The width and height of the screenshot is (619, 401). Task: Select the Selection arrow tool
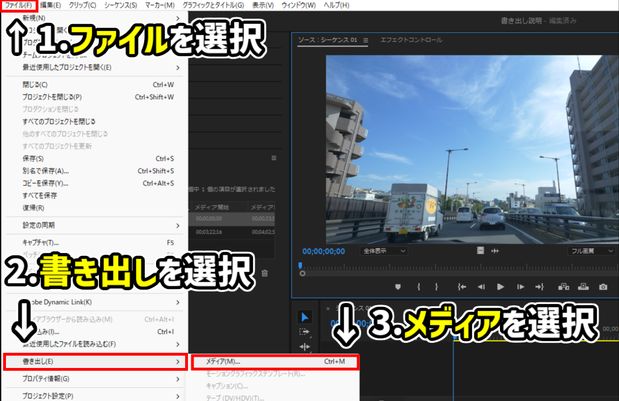305,317
